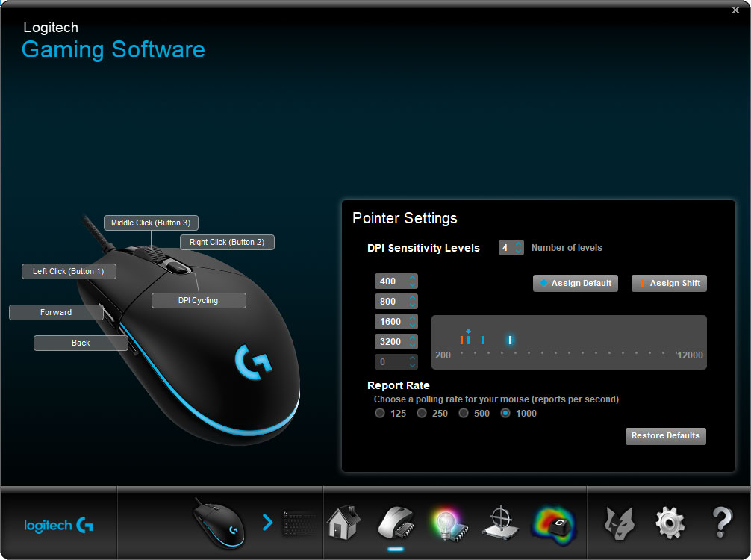Click the 800 DPI value field
Viewport: 751px width, 560px height.
tap(396, 302)
